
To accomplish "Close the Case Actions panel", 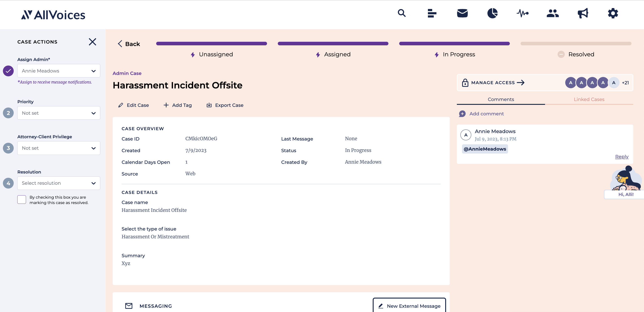I will click(92, 42).
